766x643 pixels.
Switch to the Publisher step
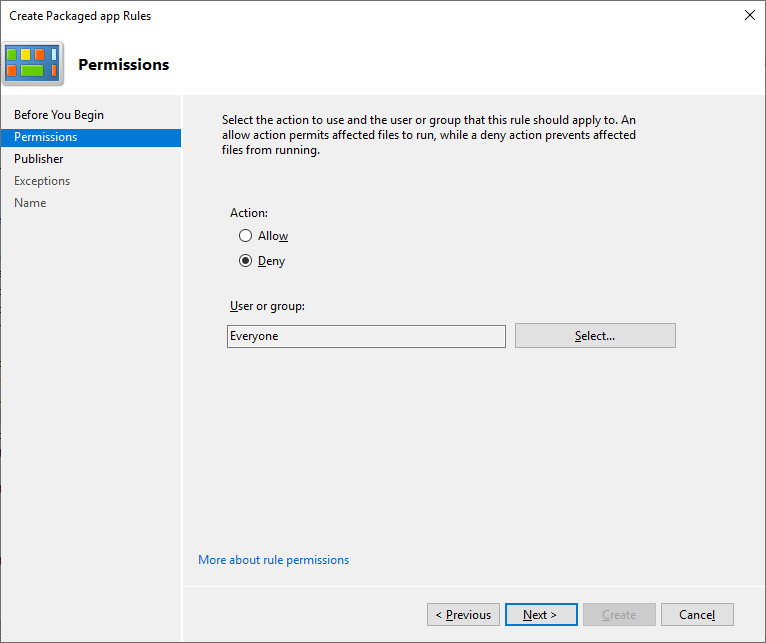coord(39,159)
